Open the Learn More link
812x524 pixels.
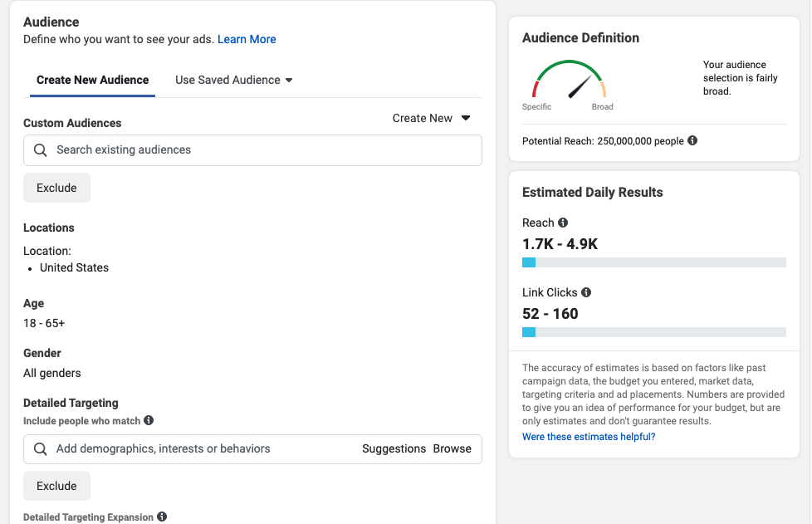[247, 39]
